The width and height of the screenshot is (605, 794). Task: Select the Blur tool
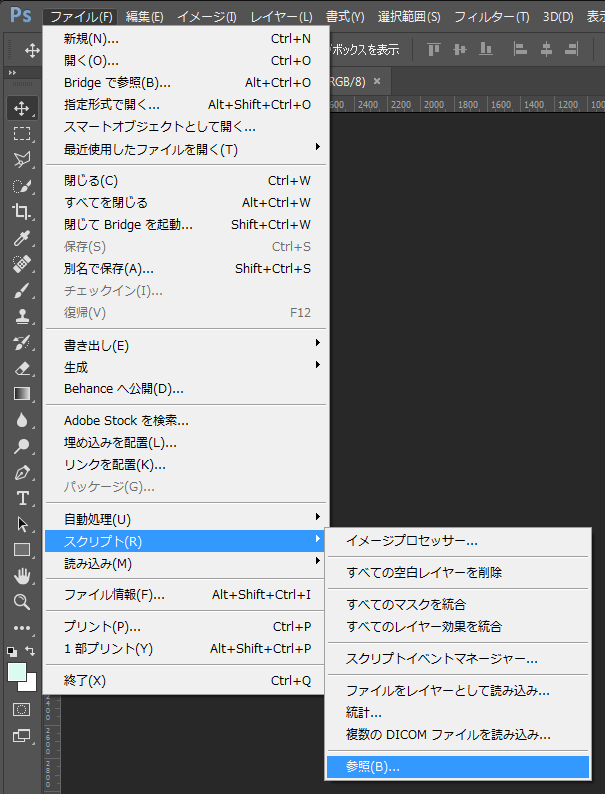22,420
